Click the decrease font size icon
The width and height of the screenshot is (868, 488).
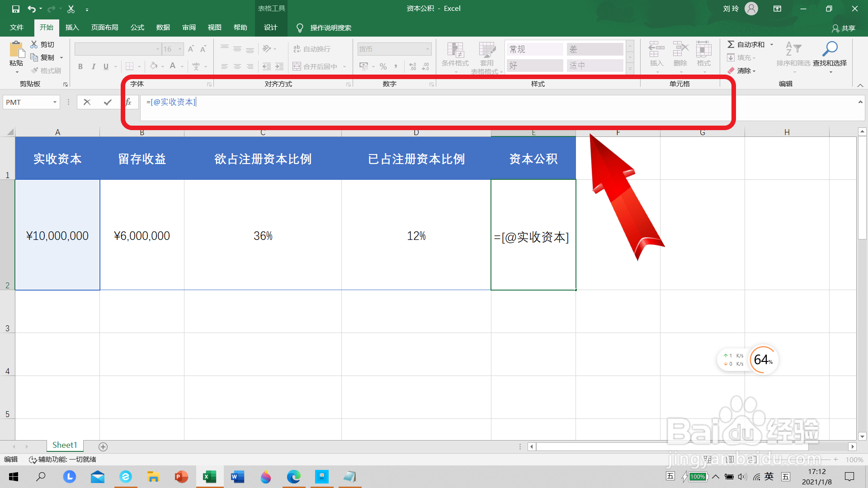point(203,49)
